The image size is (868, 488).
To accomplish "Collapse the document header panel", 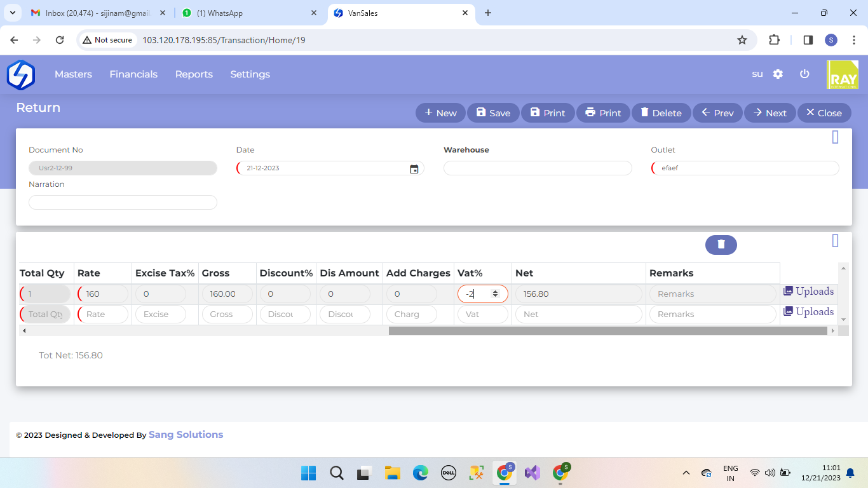I will point(835,137).
